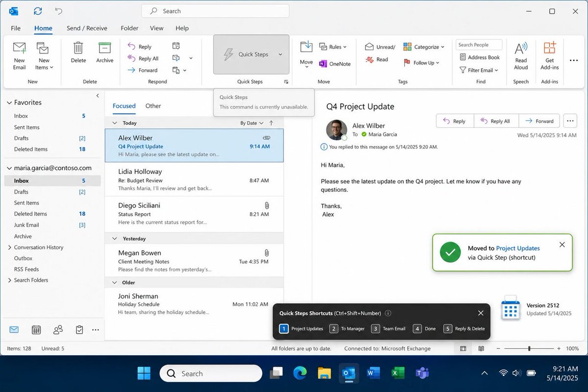This screenshot has height=392, width=588.
Task: Reverse sort order arrow in message list
Action: 271,123
